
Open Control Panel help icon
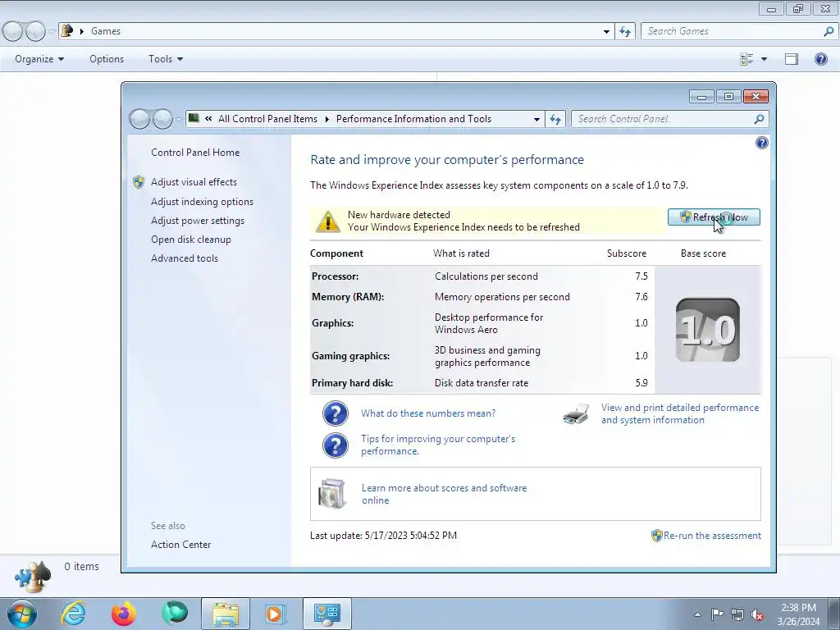click(x=761, y=143)
